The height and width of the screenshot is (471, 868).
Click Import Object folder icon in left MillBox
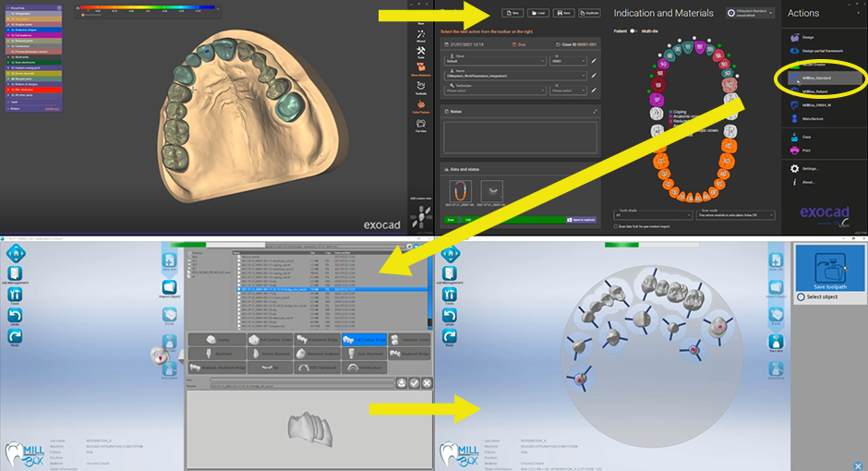(x=169, y=288)
